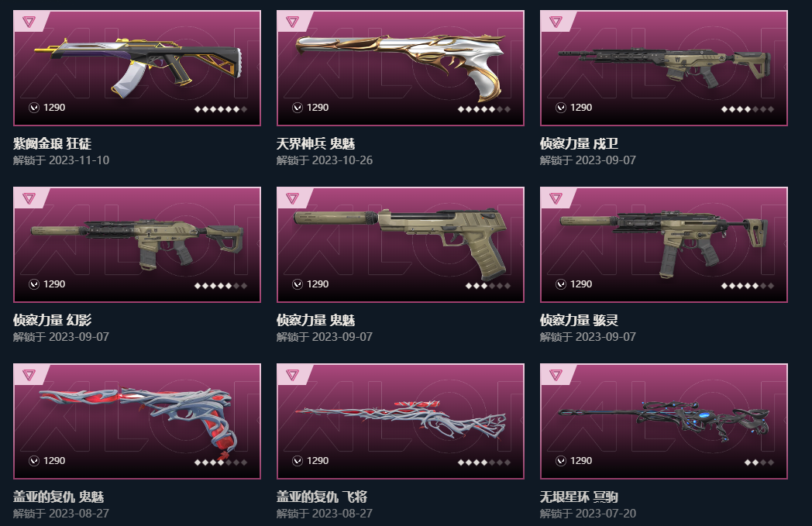Click the tier badge on 侦察力量 戍卫 card

(x=556, y=22)
